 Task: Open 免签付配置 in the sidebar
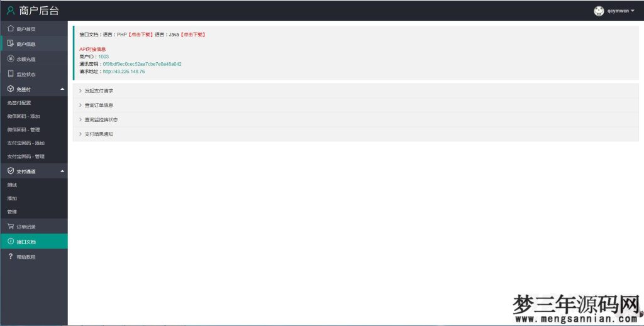[19, 102]
